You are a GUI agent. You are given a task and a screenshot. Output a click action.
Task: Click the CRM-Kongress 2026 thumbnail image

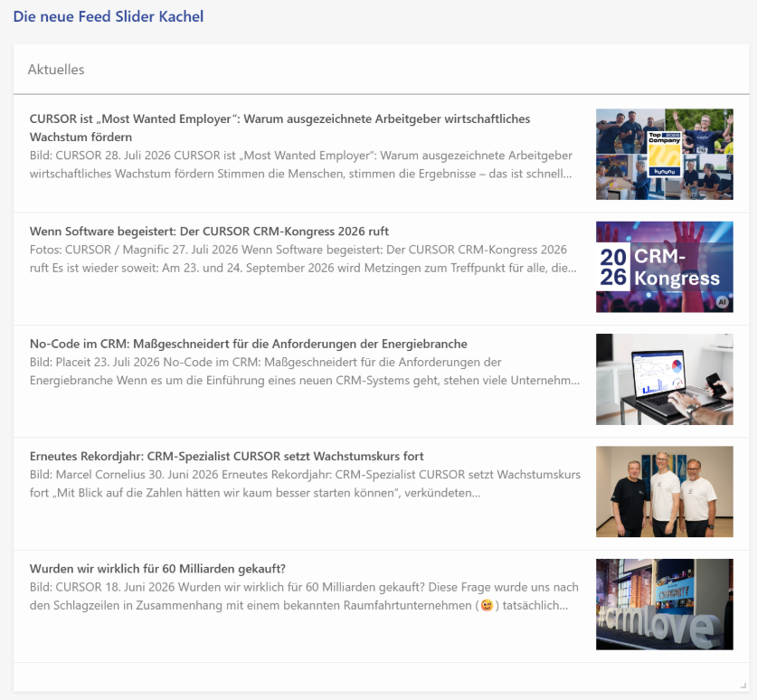tap(665, 267)
